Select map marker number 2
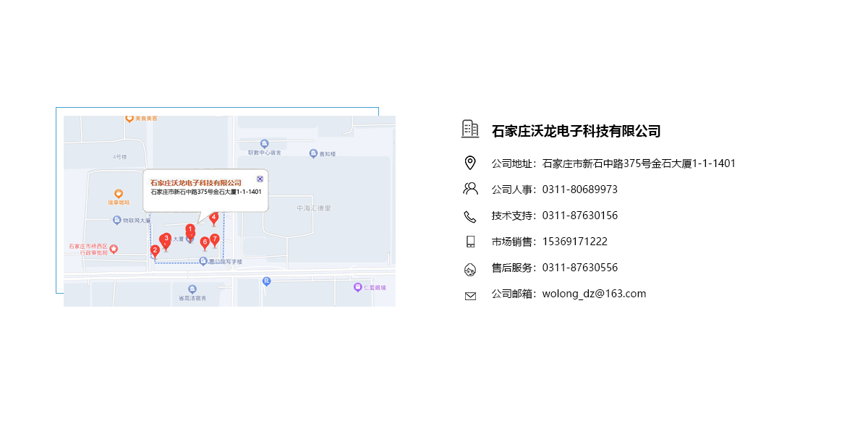This screenshot has height=434, width=868. 156,250
